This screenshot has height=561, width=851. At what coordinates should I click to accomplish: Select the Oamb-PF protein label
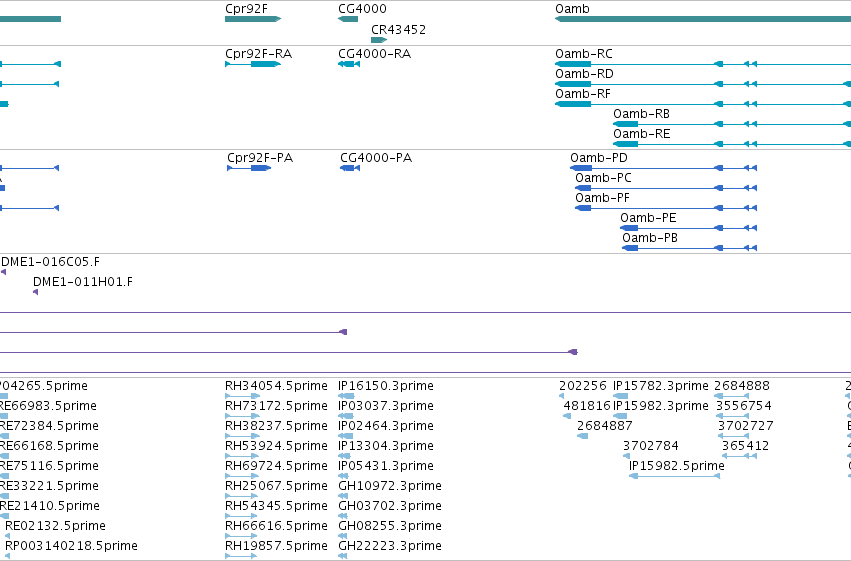(x=602, y=198)
